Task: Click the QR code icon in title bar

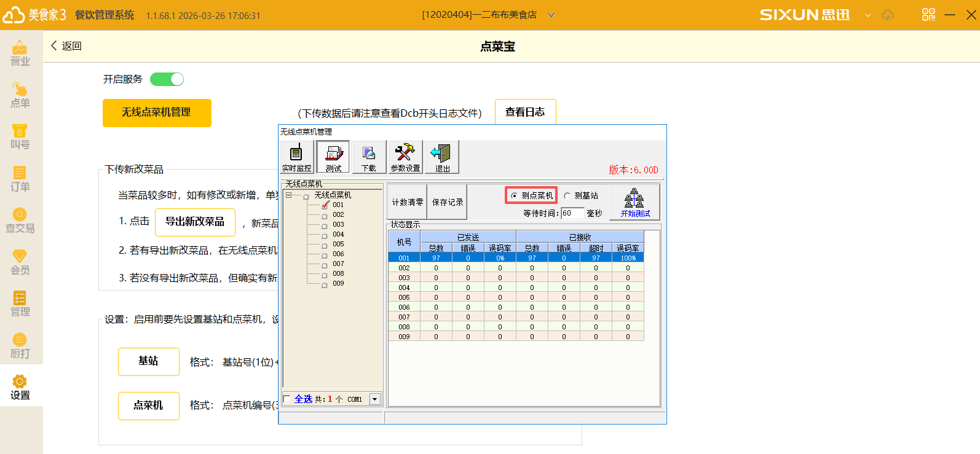Action: click(x=928, y=15)
